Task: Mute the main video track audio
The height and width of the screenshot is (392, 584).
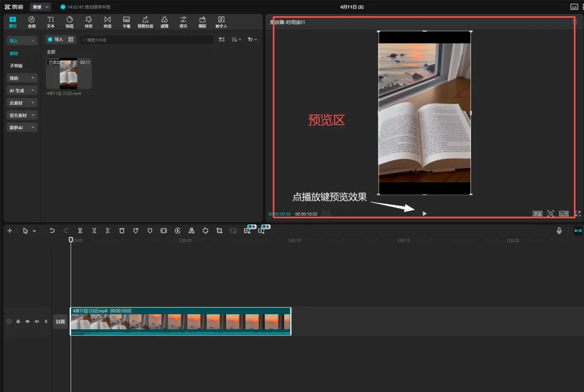Action: tap(37, 321)
